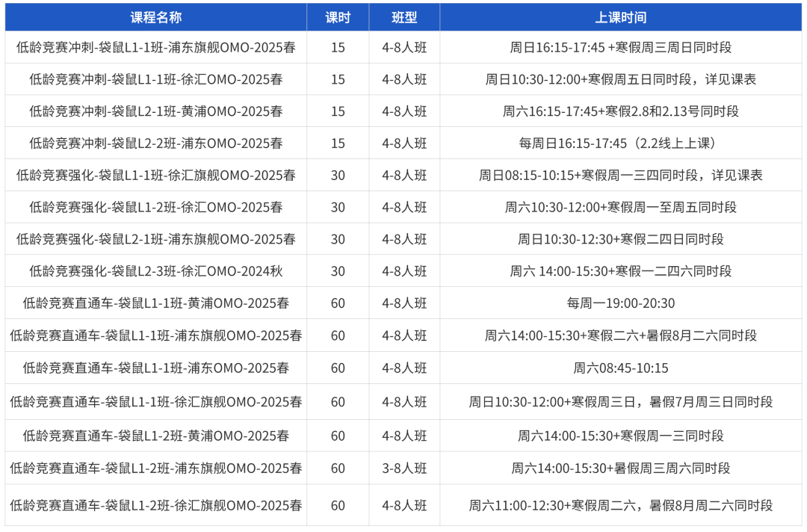The width and height of the screenshot is (807, 532).
Task: Click time cell 每周日16:15-17:45(2.2线上上课)
Action: coord(621,143)
